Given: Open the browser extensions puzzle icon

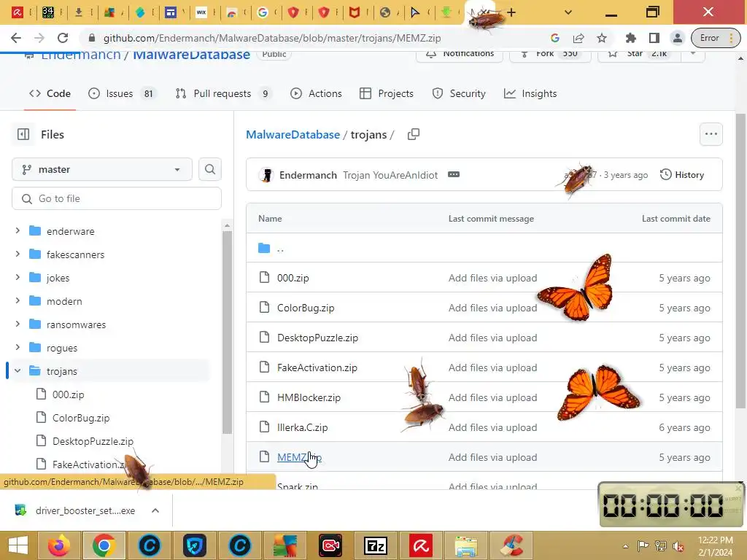Looking at the screenshot, I should coord(631,38).
